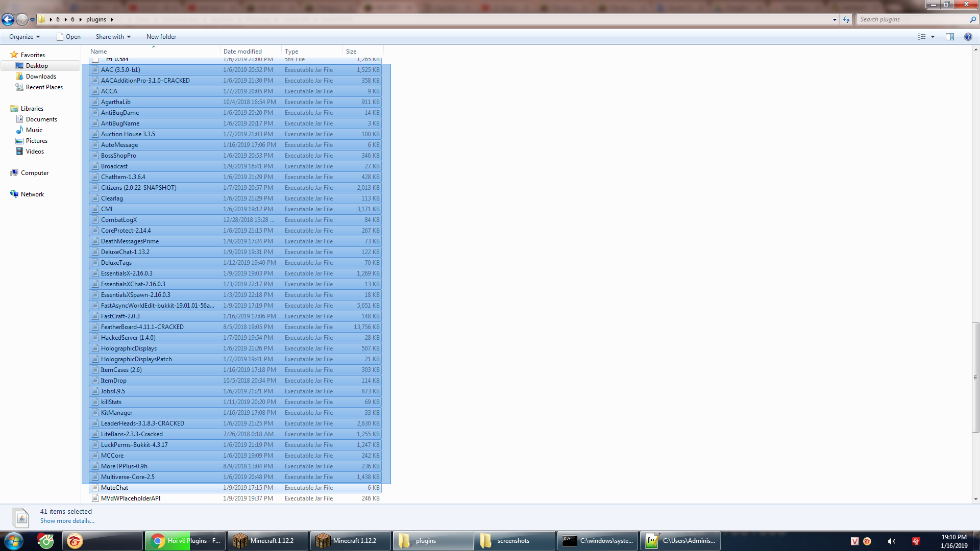Click the refresh icon beside address bar
Viewport: 980px width, 551px height.
(x=846, y=19)
